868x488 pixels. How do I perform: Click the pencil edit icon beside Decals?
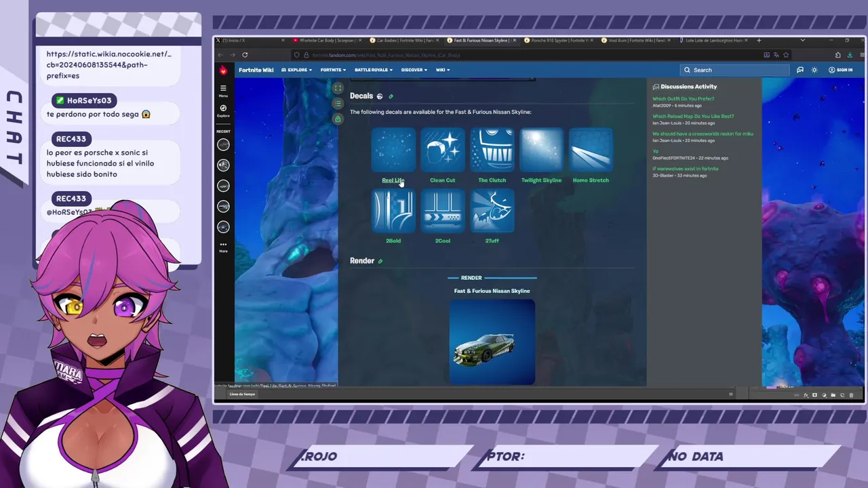coord(391,96)
